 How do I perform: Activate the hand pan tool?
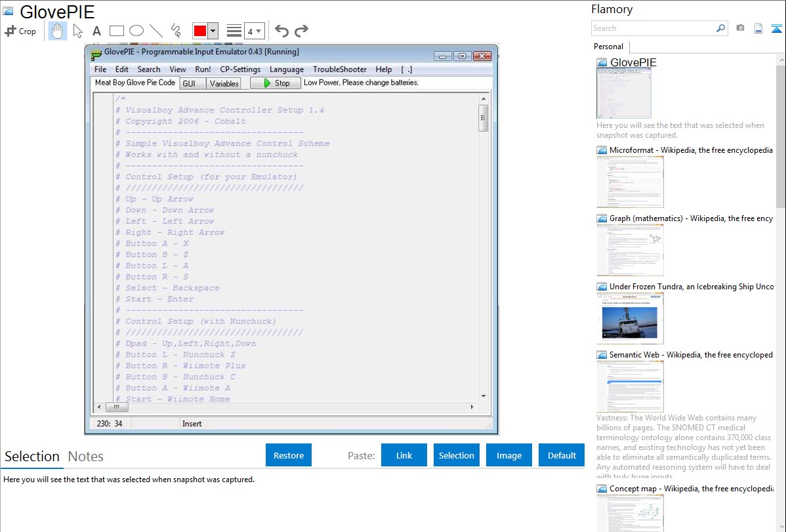click(57, 31)
